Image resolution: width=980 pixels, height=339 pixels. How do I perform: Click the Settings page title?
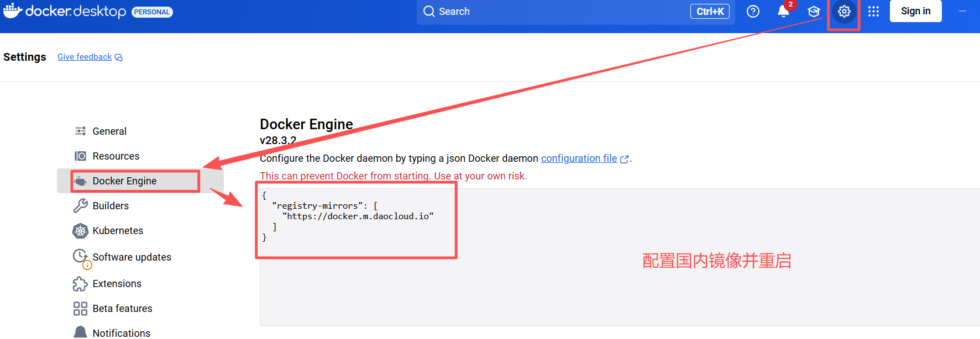[x=25, y=57]
